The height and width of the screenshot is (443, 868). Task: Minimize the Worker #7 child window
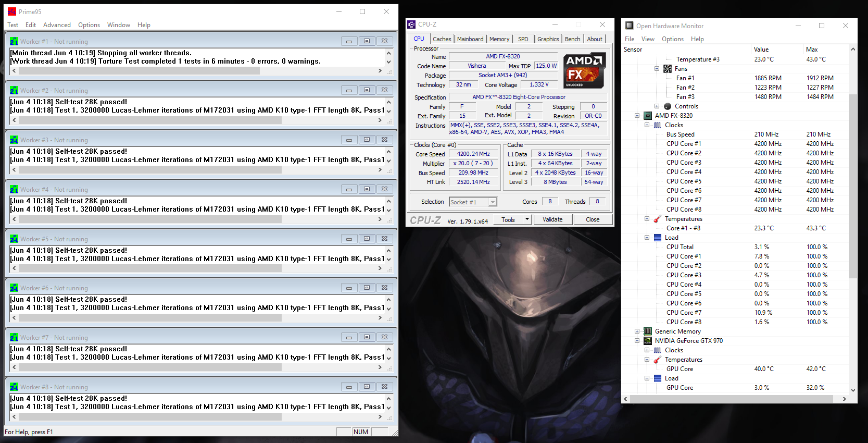[x=349, y=337]
